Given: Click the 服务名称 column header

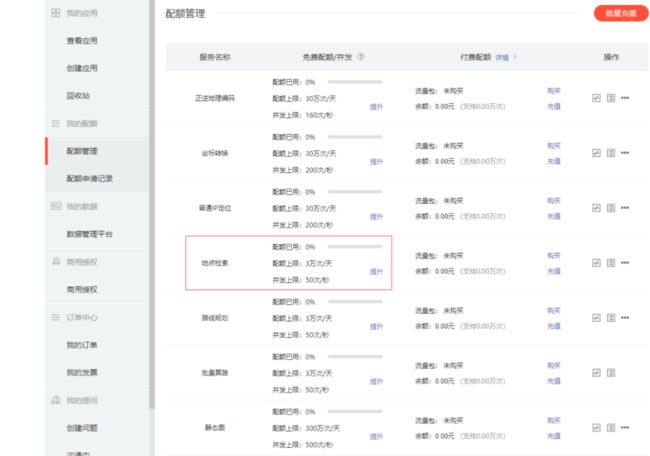Looking at the screenshot, I should coord(215,57).
